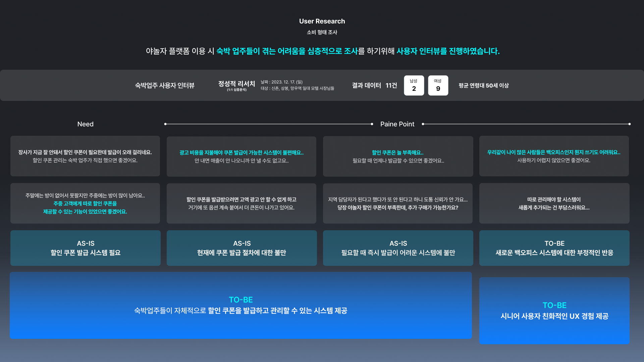Select the TO-BE 시니어 UX 경험 card
Viewport: 644px width, 362px height.
click(x=554, y=310)
